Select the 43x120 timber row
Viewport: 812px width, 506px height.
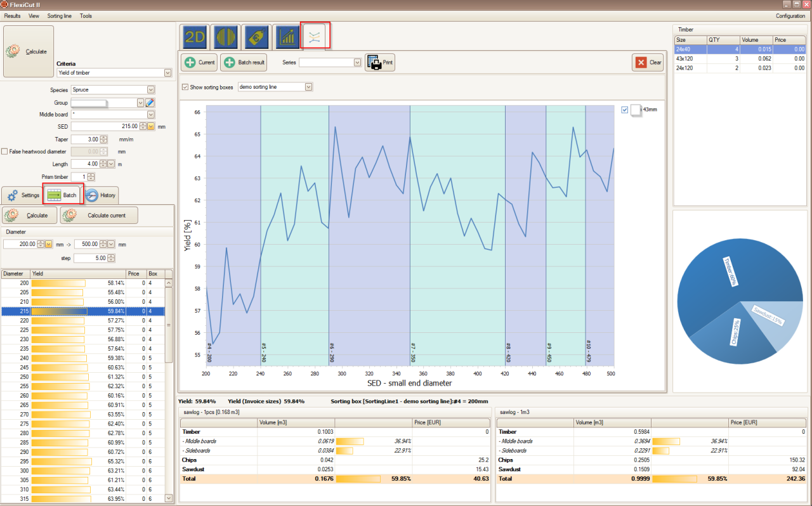coord(740,58)
